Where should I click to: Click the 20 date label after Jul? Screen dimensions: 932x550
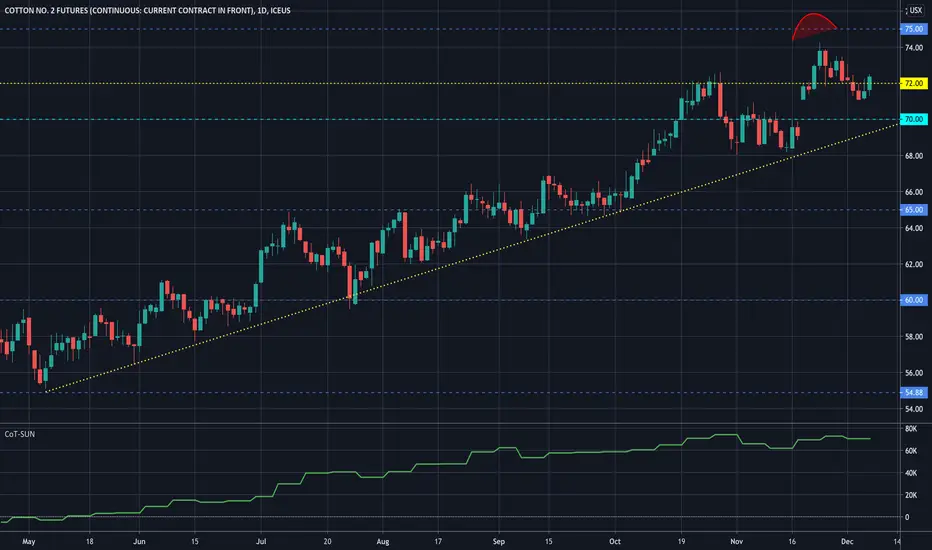[x=327, y=542]
